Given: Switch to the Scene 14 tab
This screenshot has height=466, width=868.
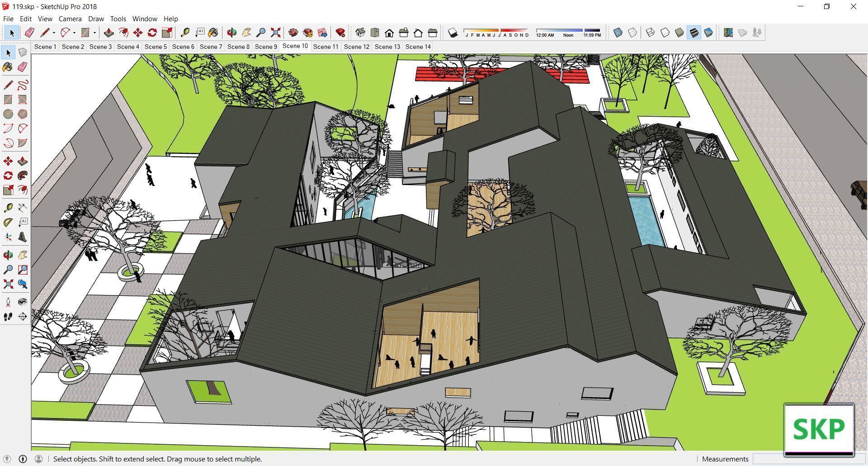Looking at the screenshot, I should pyautogui.click(x=418, y=47).
